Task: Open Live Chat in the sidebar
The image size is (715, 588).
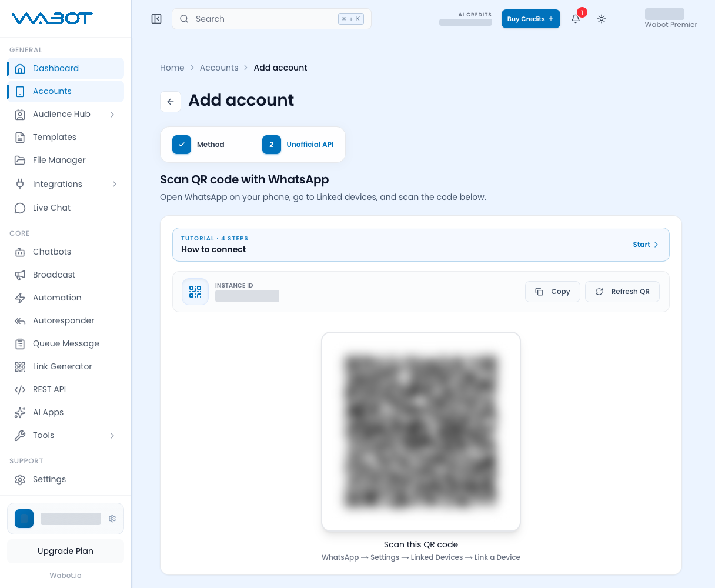Action: [66, 208]
